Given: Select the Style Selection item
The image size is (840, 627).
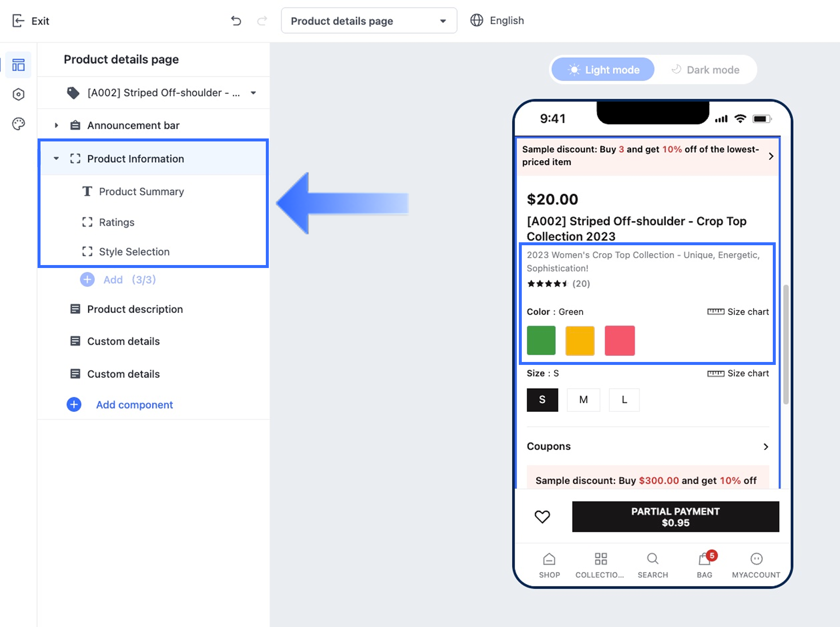Looking at the screenshot, I should [134, 252].
